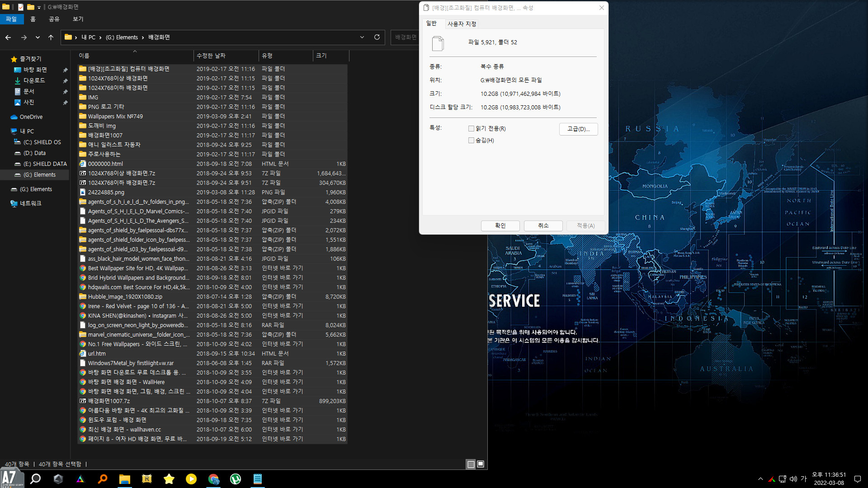Screen dimensions: 868x488
Task: Toggle the 읽기 전용(R) checkbox
Action: point(472,129)
